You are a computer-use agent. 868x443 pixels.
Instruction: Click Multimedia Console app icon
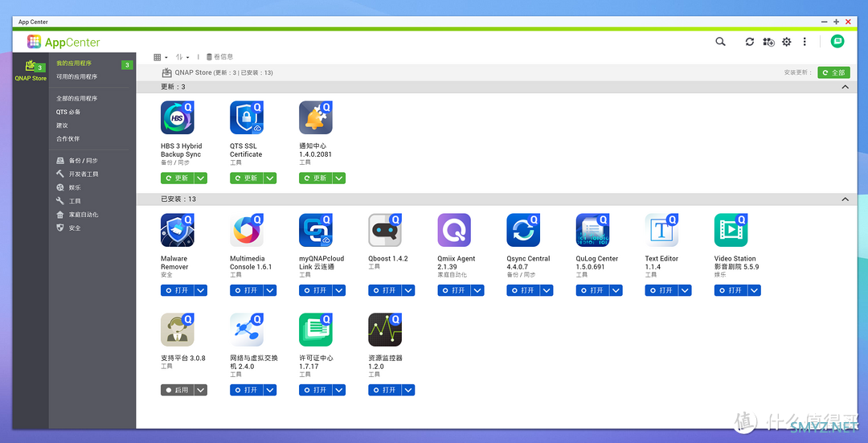[x=247, y=230]
